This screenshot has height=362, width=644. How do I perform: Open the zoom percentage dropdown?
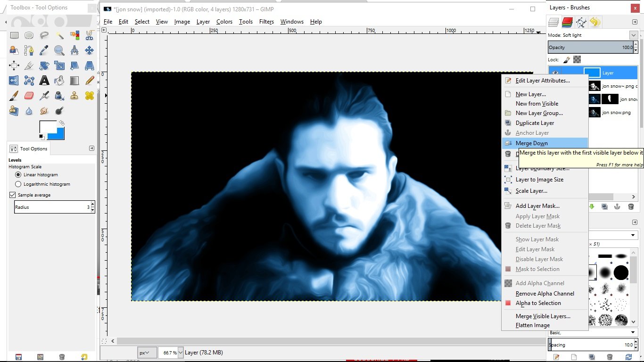tap(180, 353)
